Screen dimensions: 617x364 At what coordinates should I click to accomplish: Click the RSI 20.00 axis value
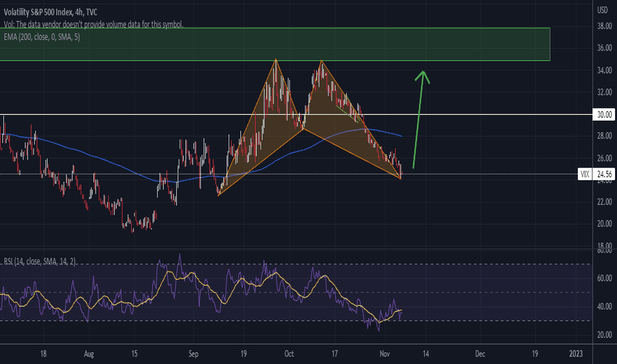tap(604, 334)
